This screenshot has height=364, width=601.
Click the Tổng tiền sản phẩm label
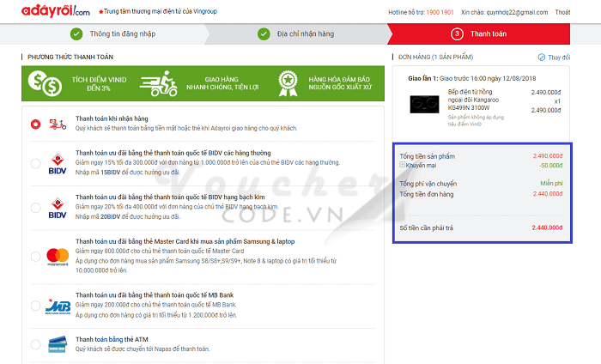[x=428, y=156]
